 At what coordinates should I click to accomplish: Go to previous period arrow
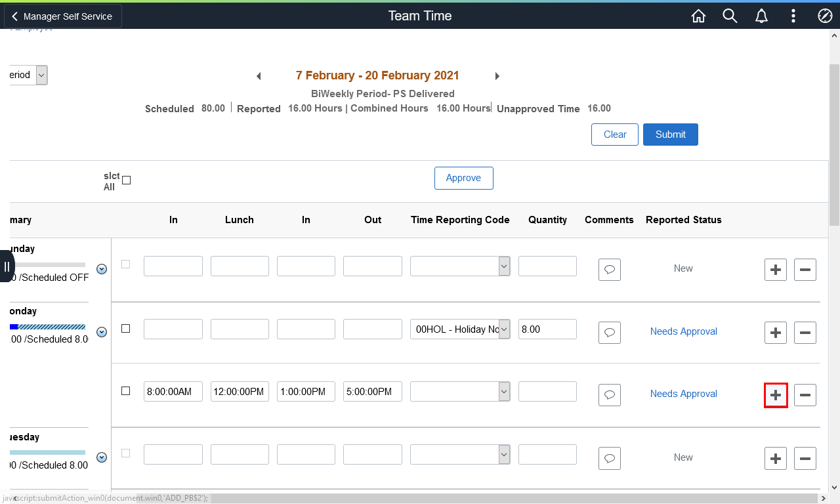point(259,76)
